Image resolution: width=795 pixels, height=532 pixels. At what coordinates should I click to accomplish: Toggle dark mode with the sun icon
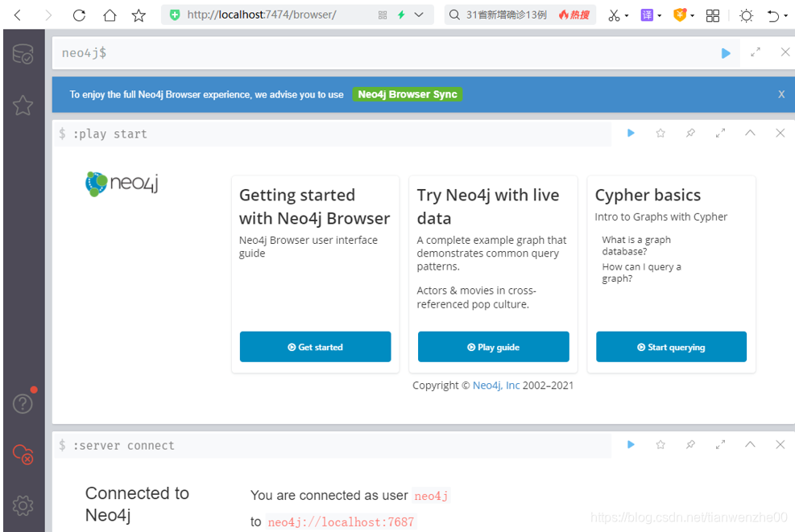point(746,15)
